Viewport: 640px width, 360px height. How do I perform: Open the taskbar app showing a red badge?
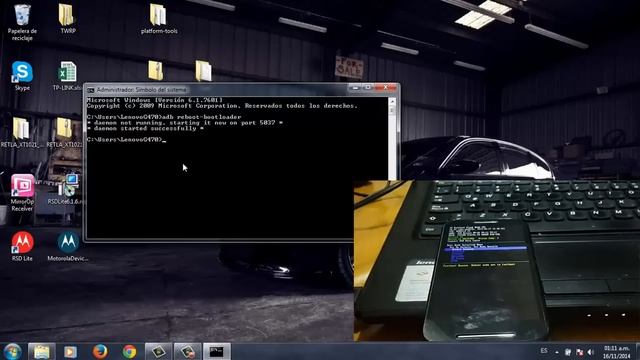(188, 351)
